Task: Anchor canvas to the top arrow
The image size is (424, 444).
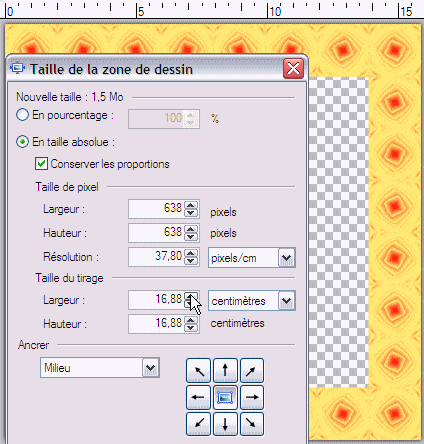Action: click(225, 370)
